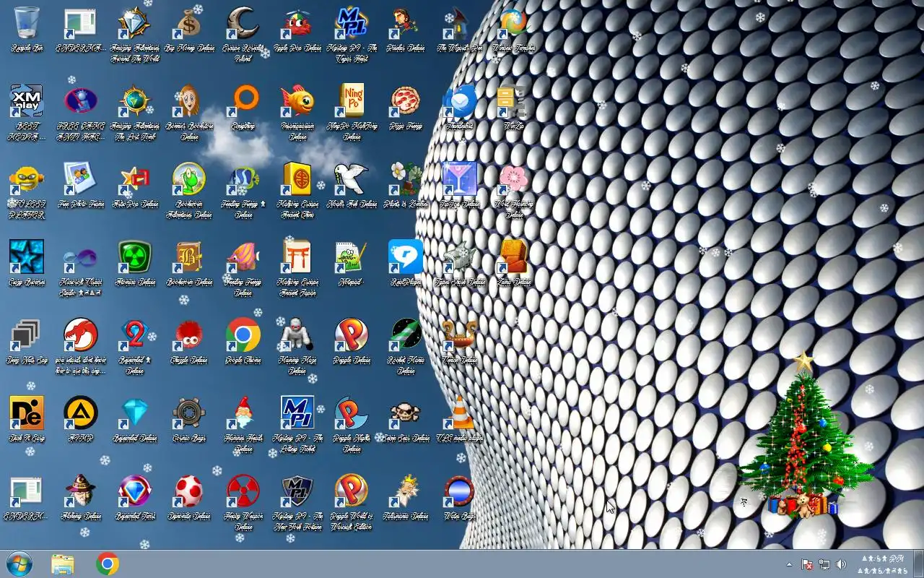Image resolution: width=924 pixels, height=578 pixels.
Task: Open Thunderbird mail shortcut
Action: click(460, 101)
